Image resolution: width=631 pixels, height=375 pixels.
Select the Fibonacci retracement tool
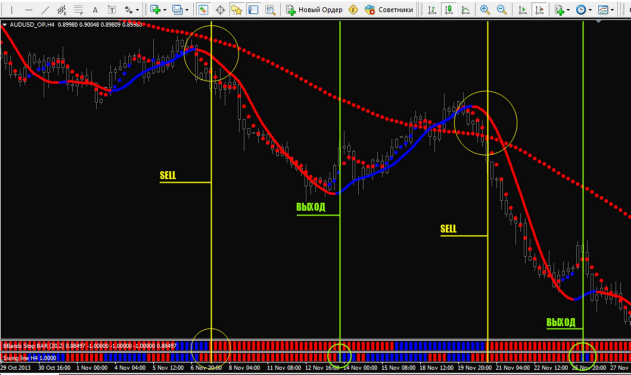pos(78,10)
